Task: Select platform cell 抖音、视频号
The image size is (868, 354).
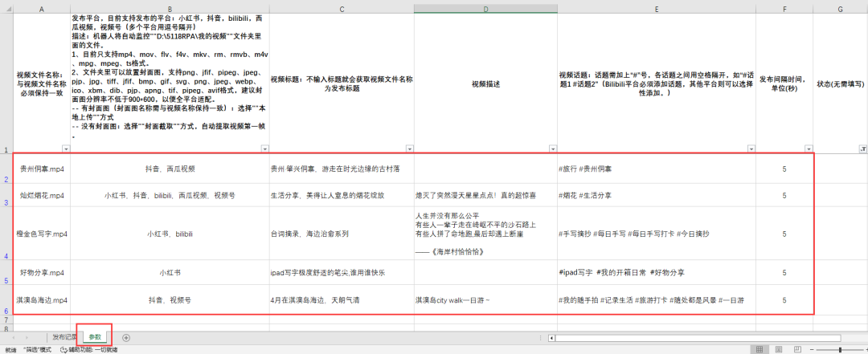Action: click(170, 299)
